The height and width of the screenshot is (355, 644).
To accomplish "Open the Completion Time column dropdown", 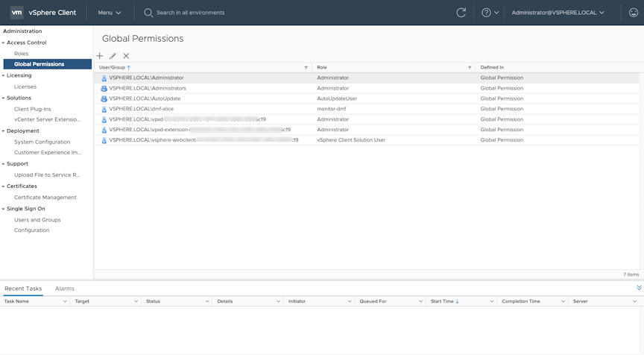I will pyautogui.click(x=563, y=301).
